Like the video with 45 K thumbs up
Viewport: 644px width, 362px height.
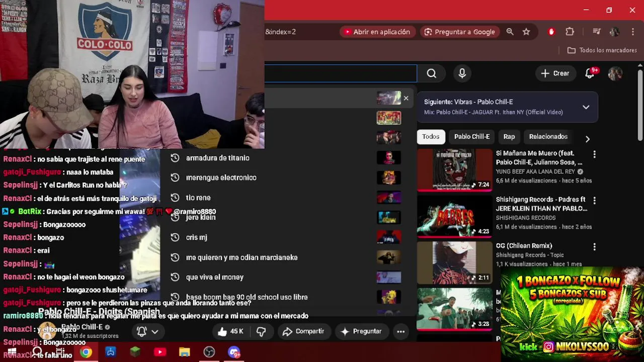[230, 331]
